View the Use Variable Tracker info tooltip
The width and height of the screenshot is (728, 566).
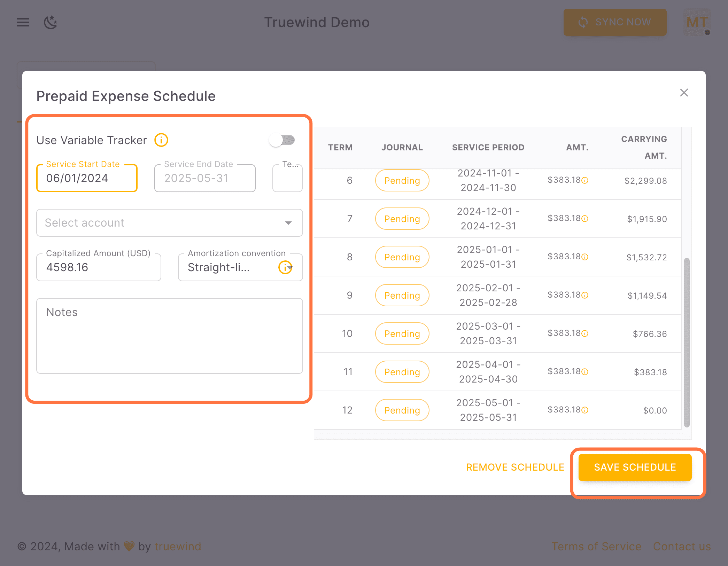(161, 140)
